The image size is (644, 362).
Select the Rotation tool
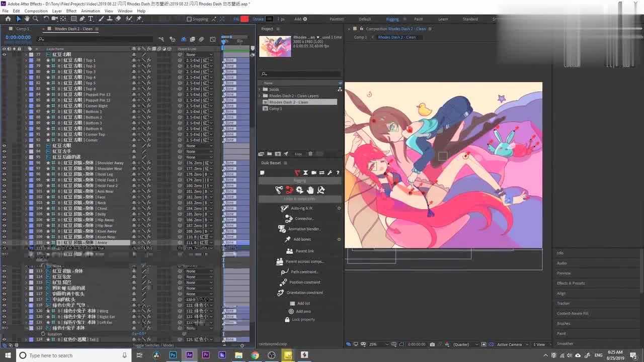pyautogui.click(x=46, y=19)
